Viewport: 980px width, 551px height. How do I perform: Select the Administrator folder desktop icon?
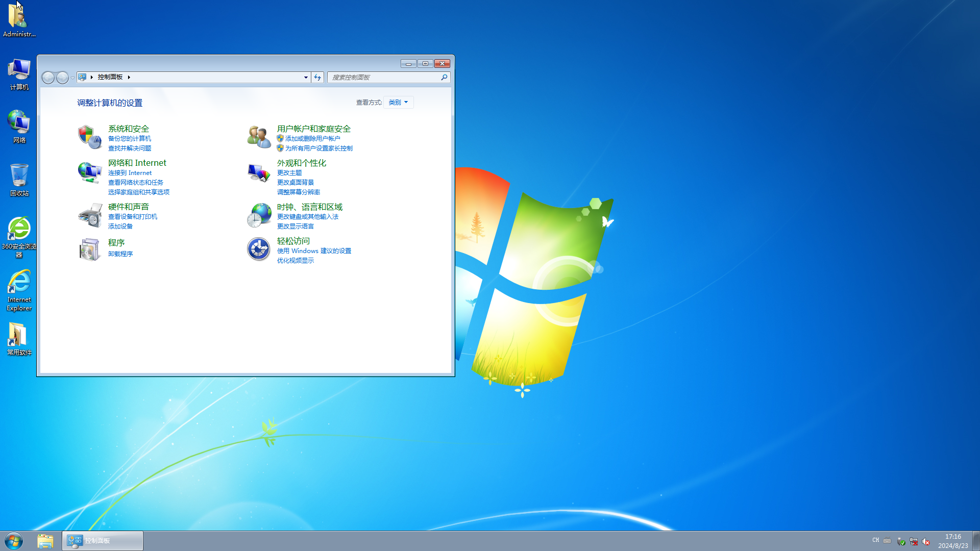coord(19,20)
